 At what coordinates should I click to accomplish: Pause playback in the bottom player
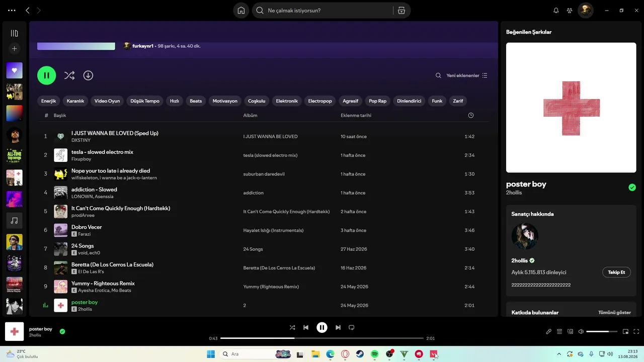click(x=322, y=327)
